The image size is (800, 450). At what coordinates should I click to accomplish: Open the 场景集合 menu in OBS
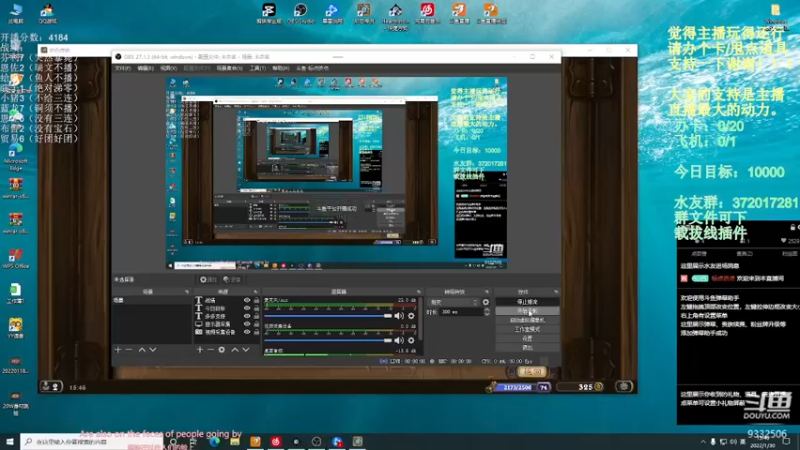(x=230, y=68)
